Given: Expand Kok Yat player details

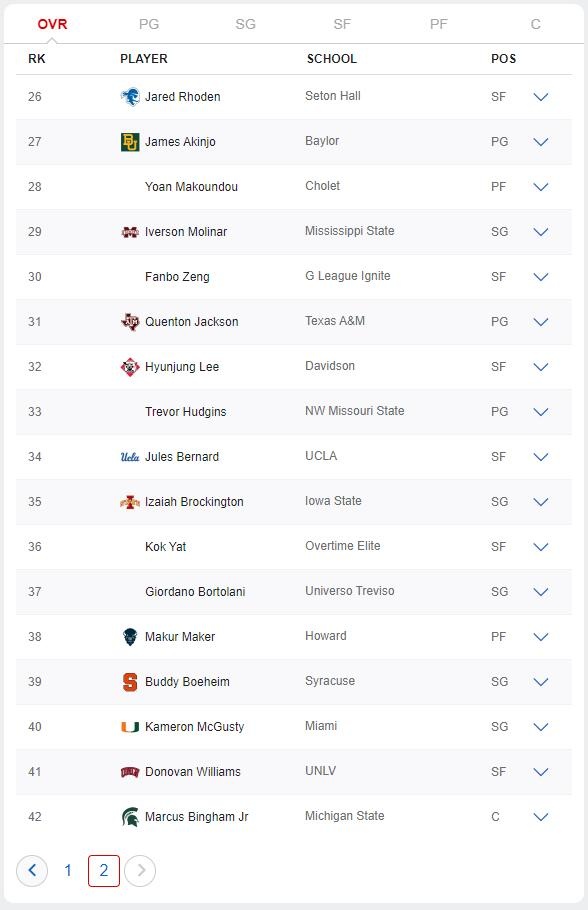Looking at the screenshot, I should coord(540,547).
